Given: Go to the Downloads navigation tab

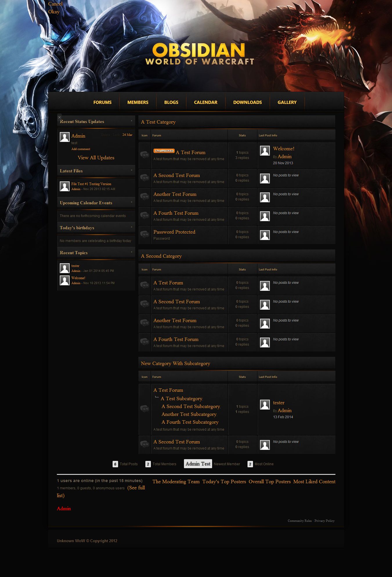Looking at the screenshot, I should [x=248, y=102].
